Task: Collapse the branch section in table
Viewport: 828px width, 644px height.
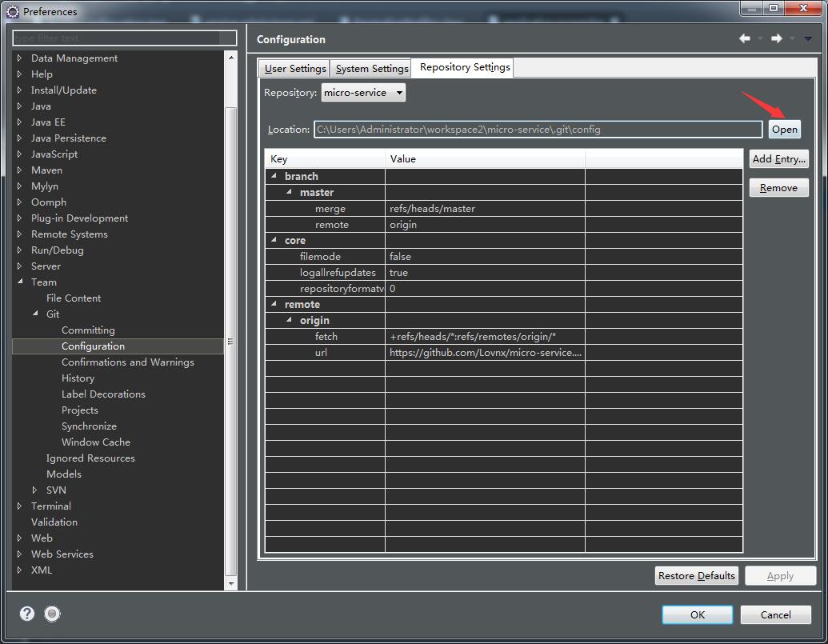Action: [274, 176]
